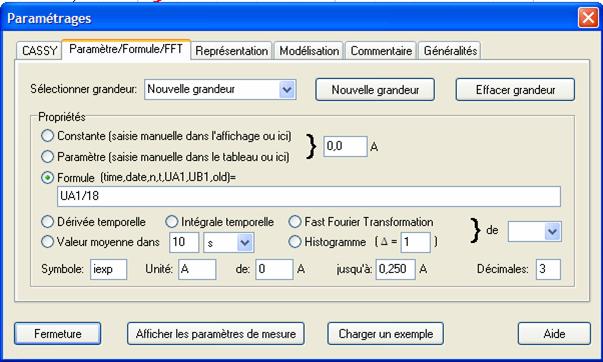The height and width of the screenshot is (362, 603).
Task: Click the formula field containing UA1/18
Action: pyautogui.click(x=309, y=196)
